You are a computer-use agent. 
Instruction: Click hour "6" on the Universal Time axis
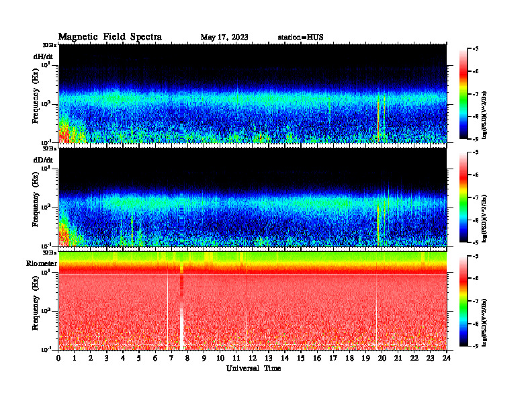coord(155,358)
